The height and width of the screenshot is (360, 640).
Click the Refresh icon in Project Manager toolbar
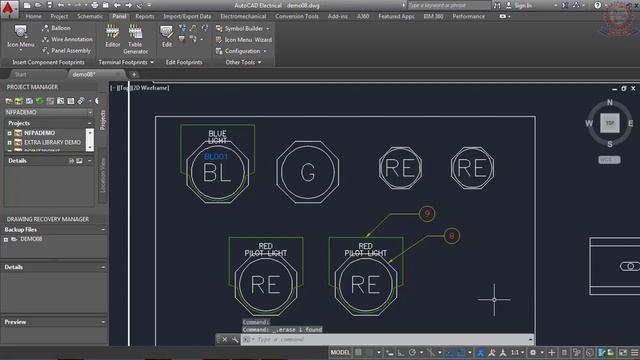(40, 101)
